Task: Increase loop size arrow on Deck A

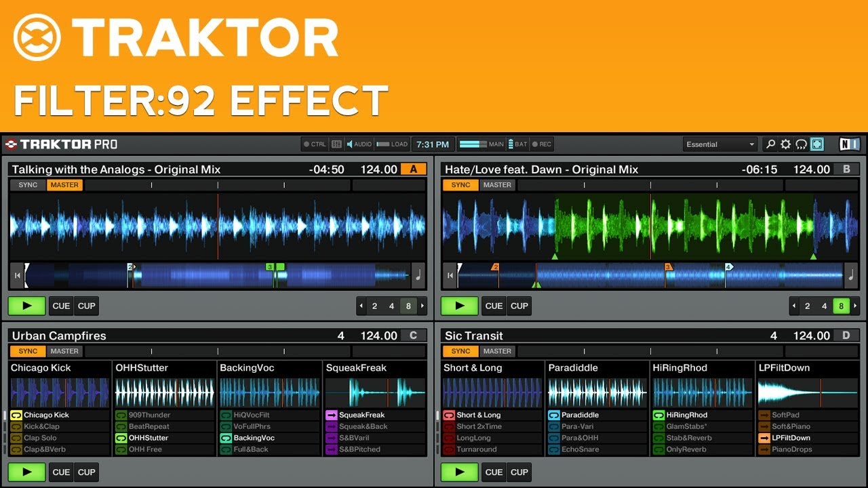Action: [422, 306]
